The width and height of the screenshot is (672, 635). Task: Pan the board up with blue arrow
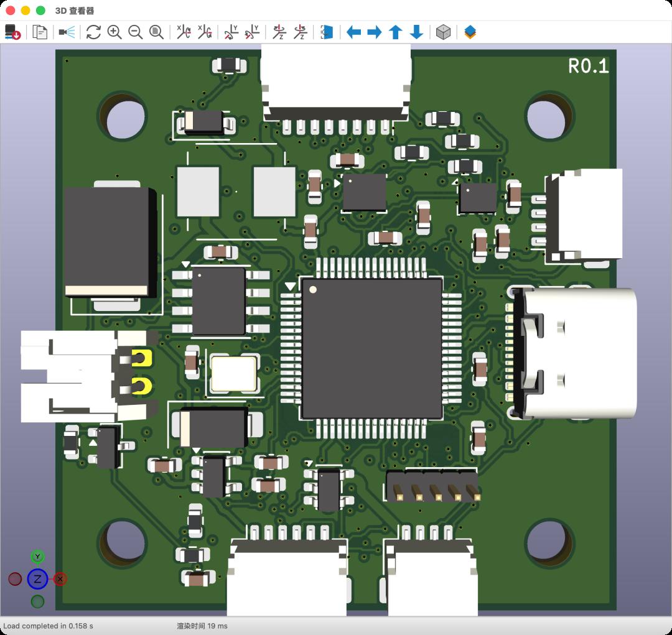pyautogui.click(x=396, y=32)
